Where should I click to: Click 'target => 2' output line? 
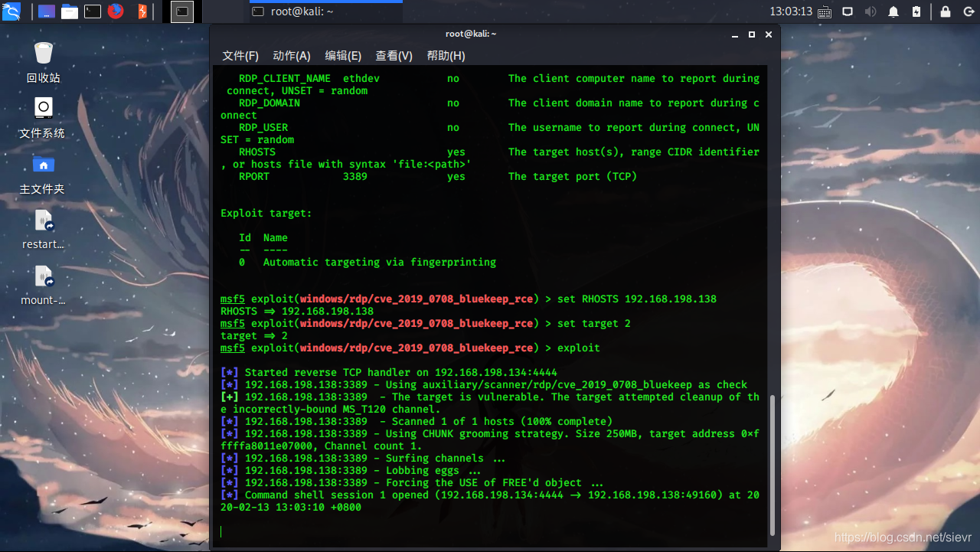254,335
